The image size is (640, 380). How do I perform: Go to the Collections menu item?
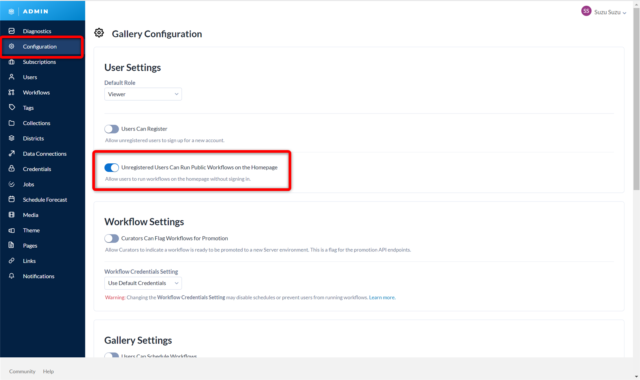pos(36,123)
